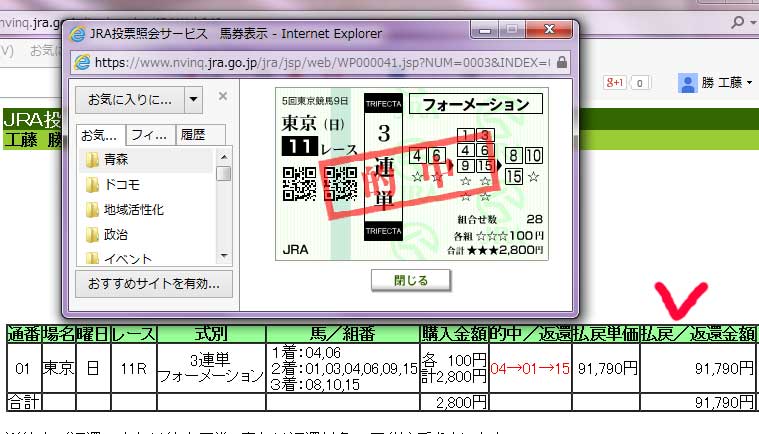Open the 勝 工藤 account dropdown
Image resolution: width=759 pixels, height=434 pixels.
pos(727,83)
